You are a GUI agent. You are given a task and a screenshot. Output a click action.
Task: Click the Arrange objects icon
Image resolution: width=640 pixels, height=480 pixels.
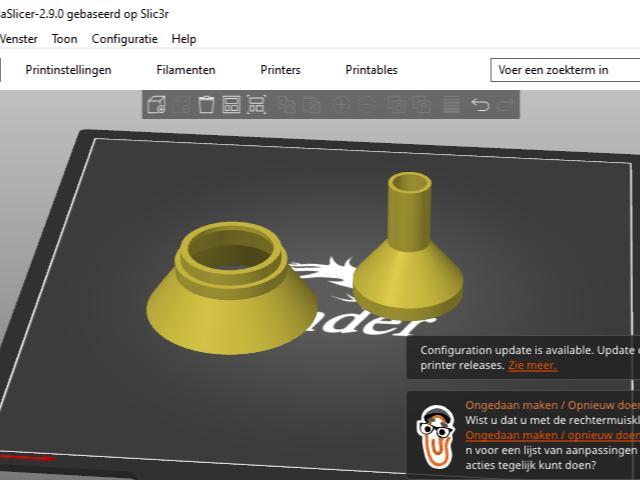(x=231, y=105)
